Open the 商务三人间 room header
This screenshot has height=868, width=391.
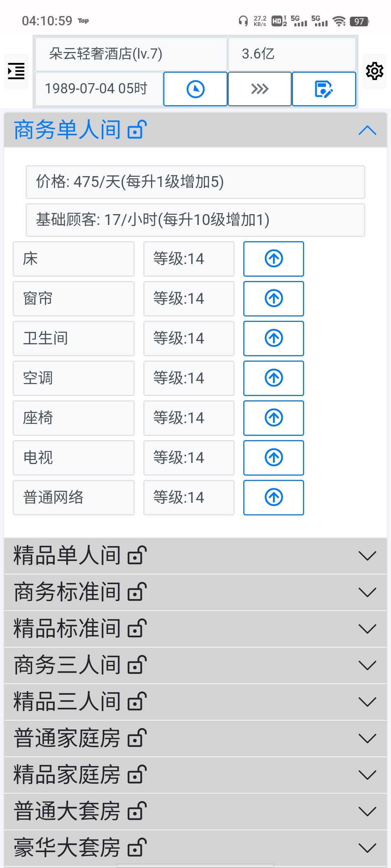coord(67,665)
